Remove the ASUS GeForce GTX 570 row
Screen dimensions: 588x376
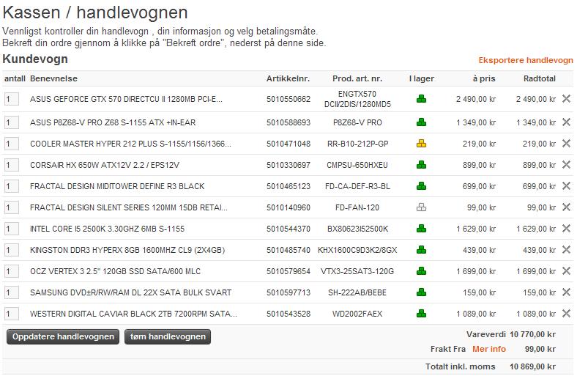(566, 99)
